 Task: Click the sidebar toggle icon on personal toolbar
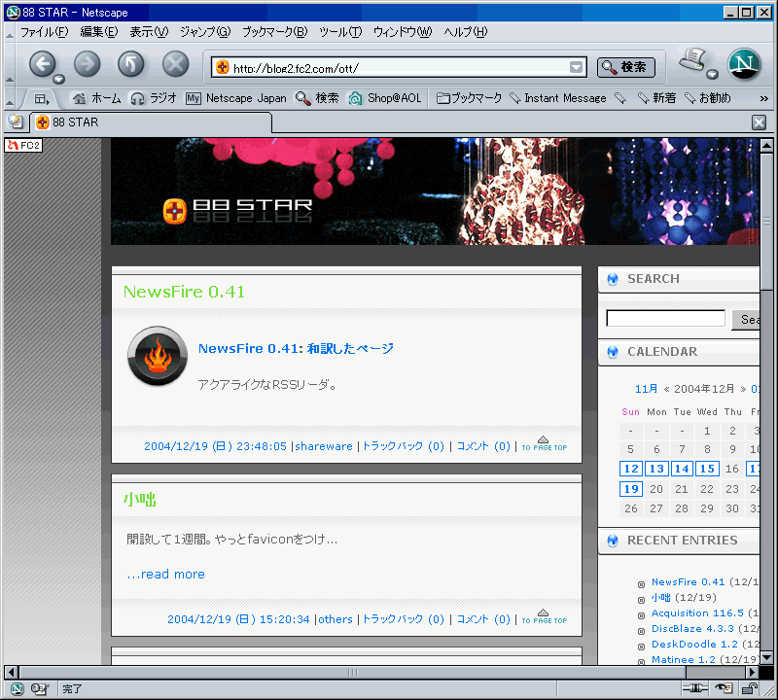click(42, 99)
